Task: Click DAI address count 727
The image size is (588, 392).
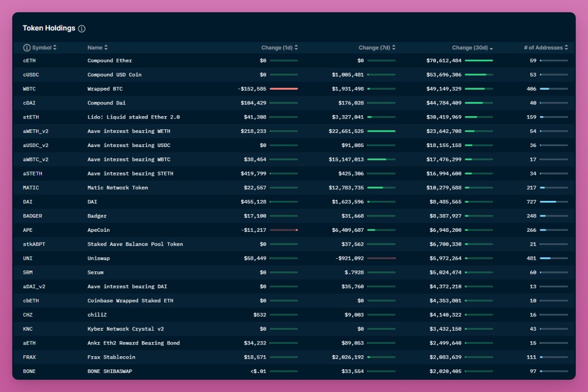Action: (532, 202)
